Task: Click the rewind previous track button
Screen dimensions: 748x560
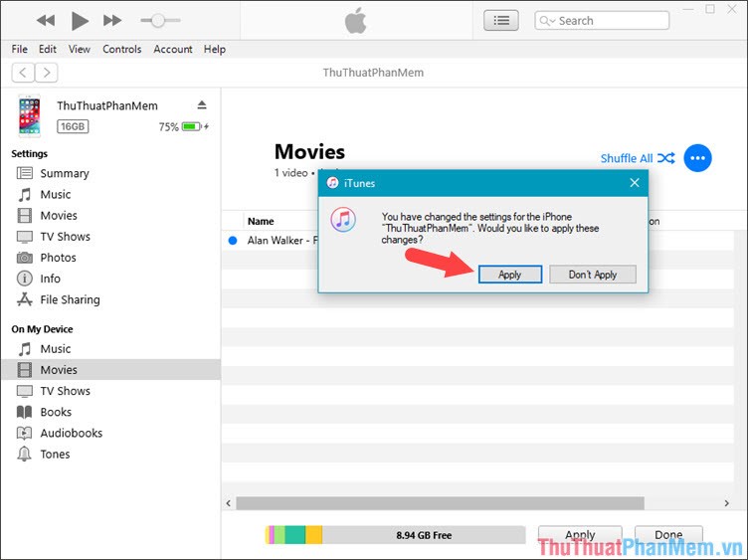Action: (x=46, y=21)
